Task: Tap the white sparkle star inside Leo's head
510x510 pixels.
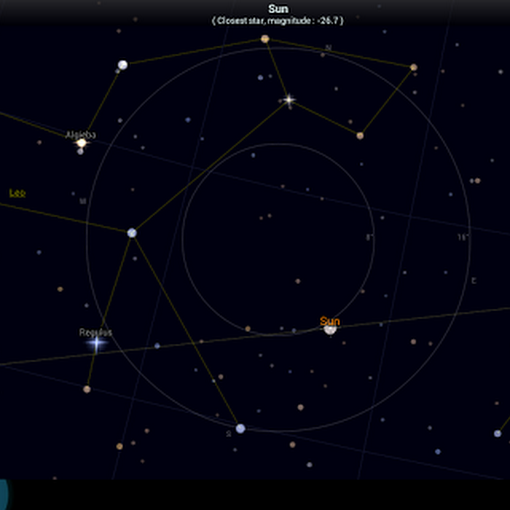Action: click(289, 99)
